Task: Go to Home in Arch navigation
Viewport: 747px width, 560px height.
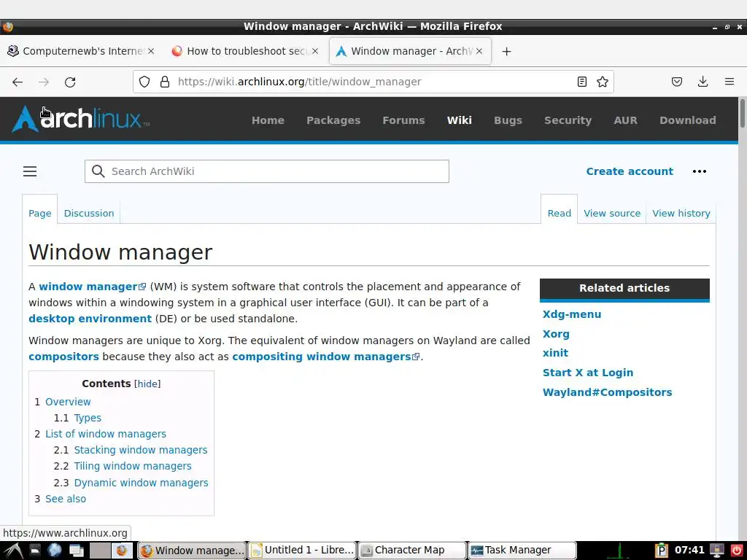Action: click(268, 120)
